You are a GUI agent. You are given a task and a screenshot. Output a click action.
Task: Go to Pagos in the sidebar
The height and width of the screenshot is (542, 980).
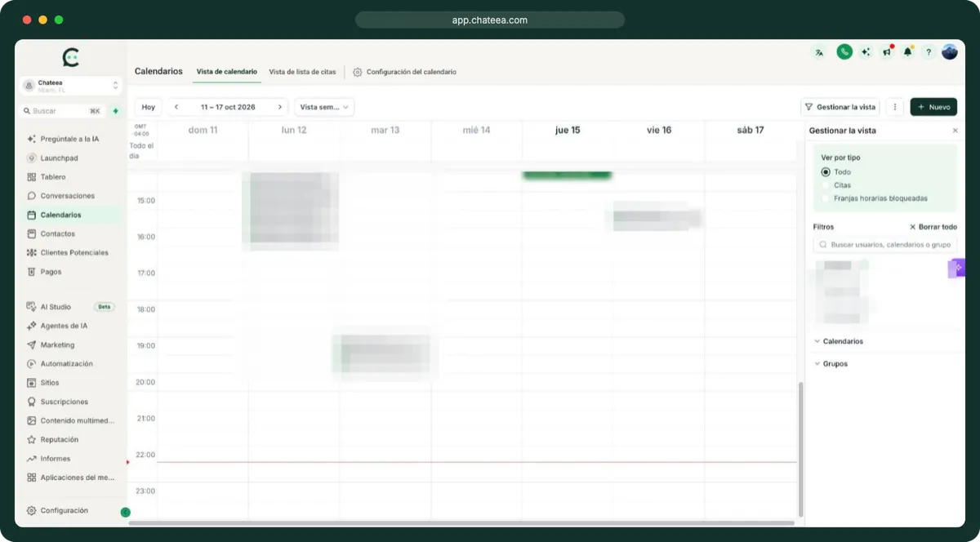(x=71, y=272)
